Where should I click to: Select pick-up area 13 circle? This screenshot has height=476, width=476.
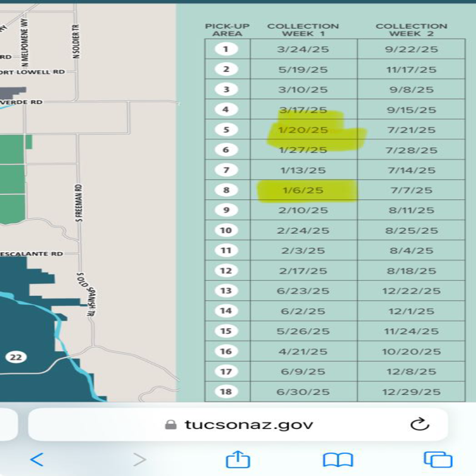[226, 290]
